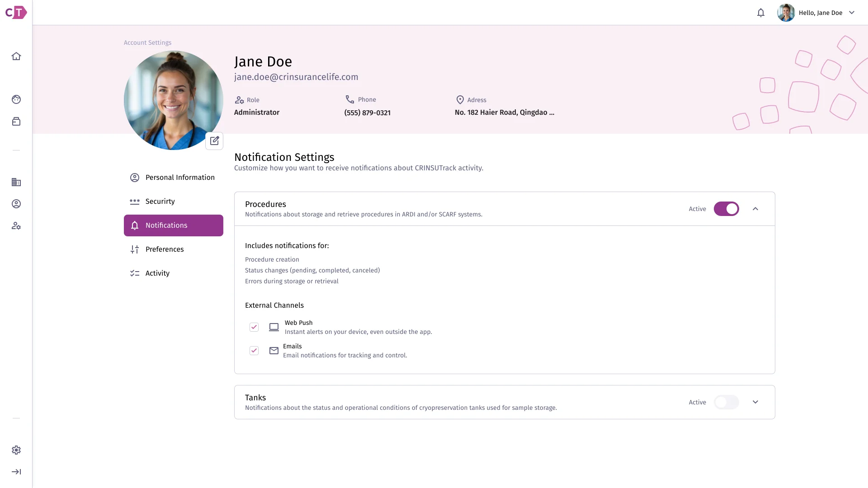Click the Role icon

[239, 100]
